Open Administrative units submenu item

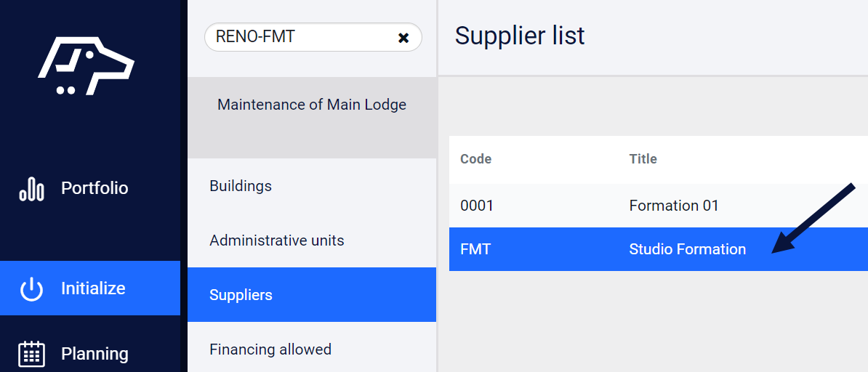(x=312, y=240)
